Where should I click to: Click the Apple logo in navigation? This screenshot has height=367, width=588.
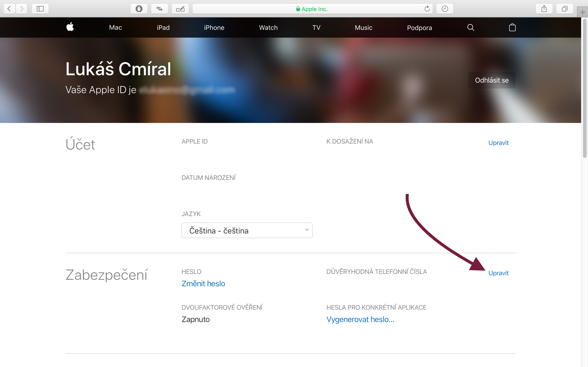(70, 27)
